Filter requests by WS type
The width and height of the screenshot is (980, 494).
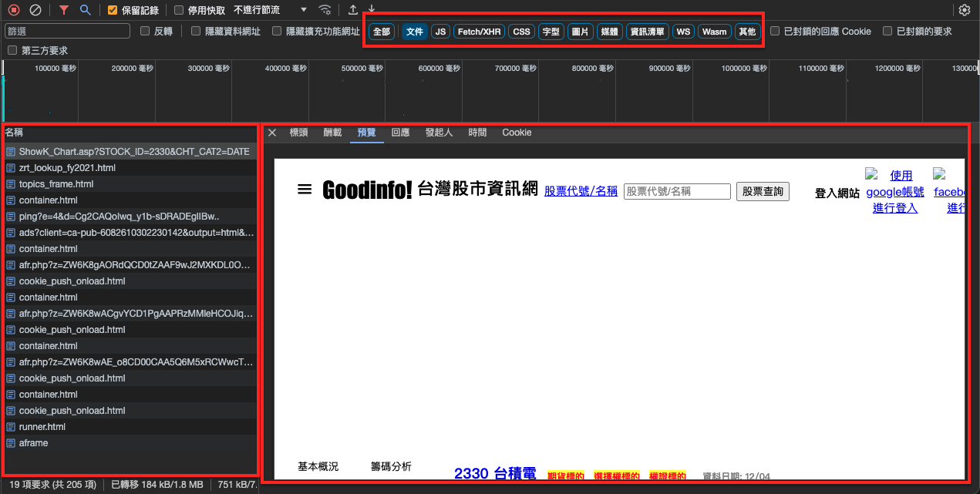[x=683, y=32]
